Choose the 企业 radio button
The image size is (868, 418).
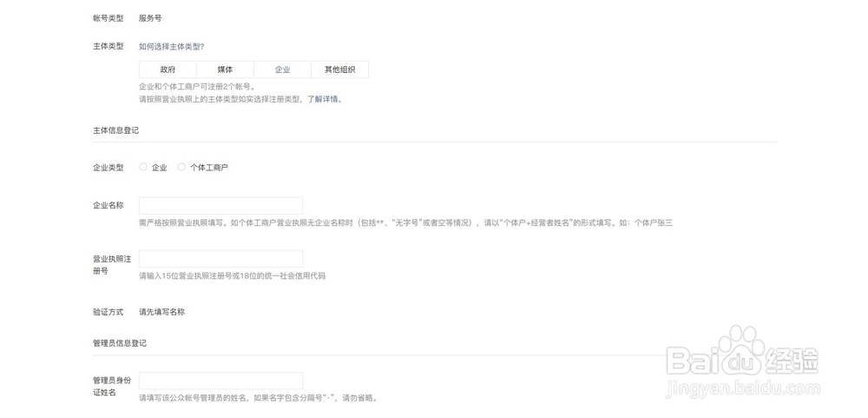(x=143, y=167)
